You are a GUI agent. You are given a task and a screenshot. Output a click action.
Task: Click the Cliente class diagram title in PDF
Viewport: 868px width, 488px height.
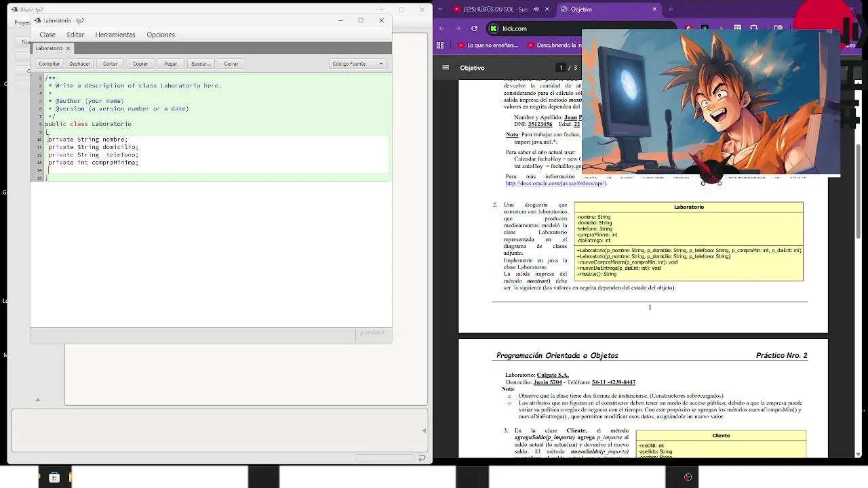tap(721, 436)
